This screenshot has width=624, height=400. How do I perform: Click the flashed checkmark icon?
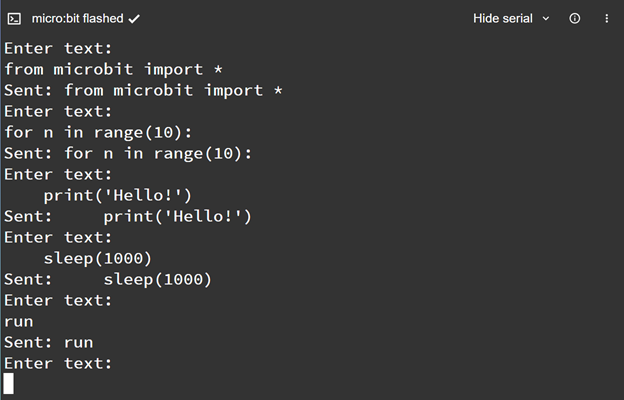(134, 19)
